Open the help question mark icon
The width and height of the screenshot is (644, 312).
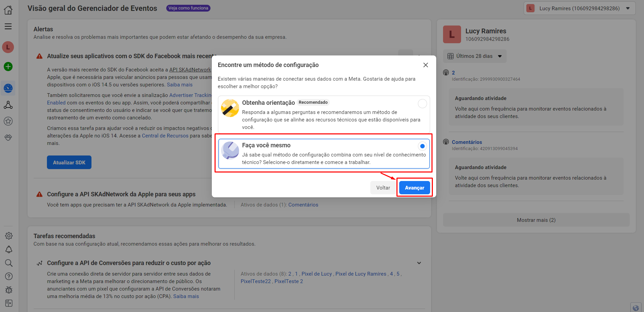[x=9, y=276]
